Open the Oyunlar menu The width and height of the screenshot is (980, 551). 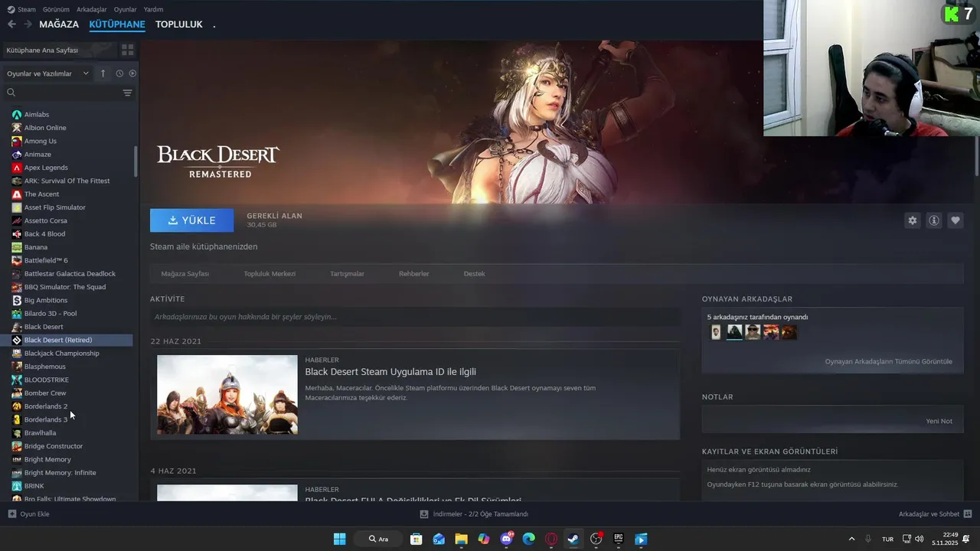[x=126, y=9]
